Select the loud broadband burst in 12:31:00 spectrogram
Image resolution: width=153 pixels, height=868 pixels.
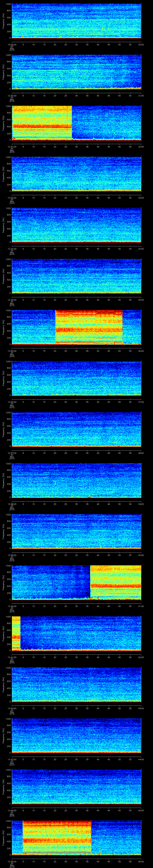click(42, 123)
